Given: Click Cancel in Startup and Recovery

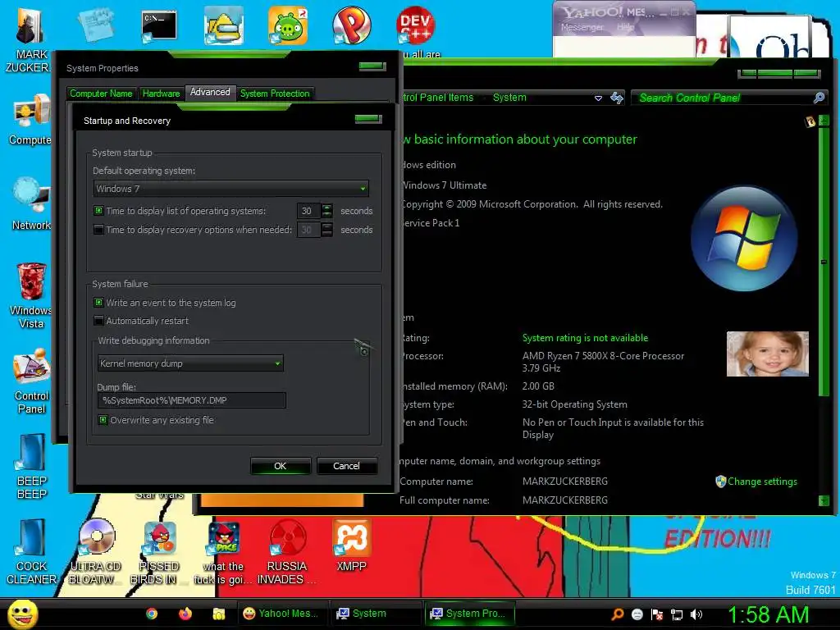Looking at the screenshot, I should click(x=347, y=466).
